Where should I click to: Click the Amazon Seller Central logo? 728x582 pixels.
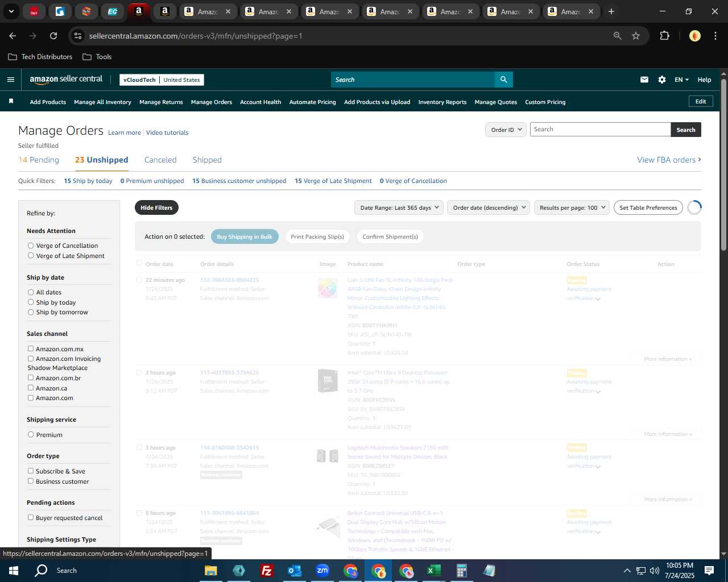(66, 80)
